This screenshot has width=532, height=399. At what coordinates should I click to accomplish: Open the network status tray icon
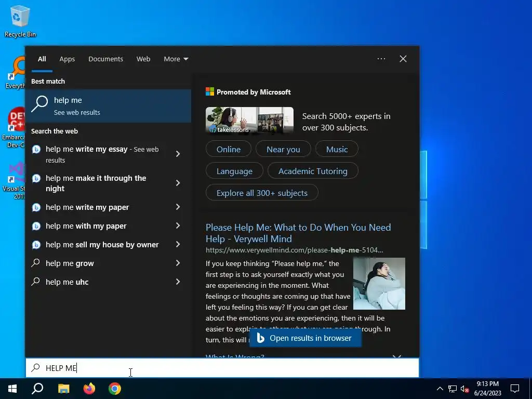pos(453,389)
